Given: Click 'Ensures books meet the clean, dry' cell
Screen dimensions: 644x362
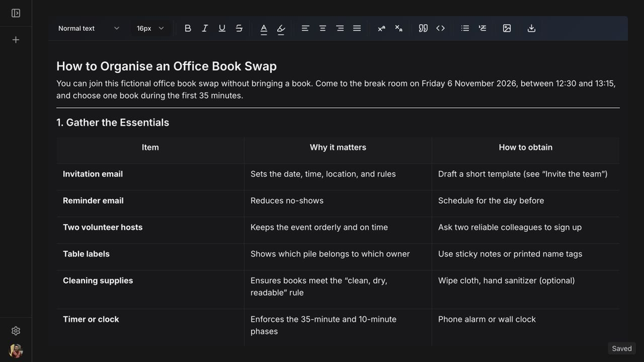Looking at the screenshot, I should point(337,290).
